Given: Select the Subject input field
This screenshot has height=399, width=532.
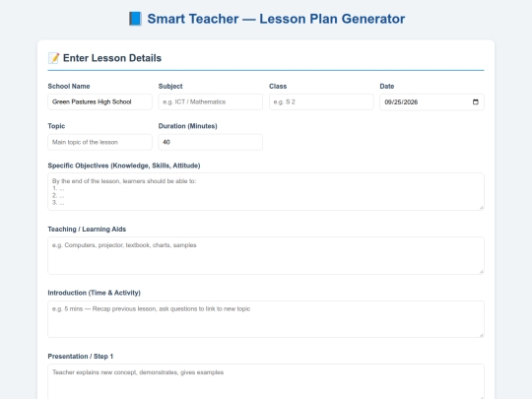Looking at the screenshot, I should point(211,101).
